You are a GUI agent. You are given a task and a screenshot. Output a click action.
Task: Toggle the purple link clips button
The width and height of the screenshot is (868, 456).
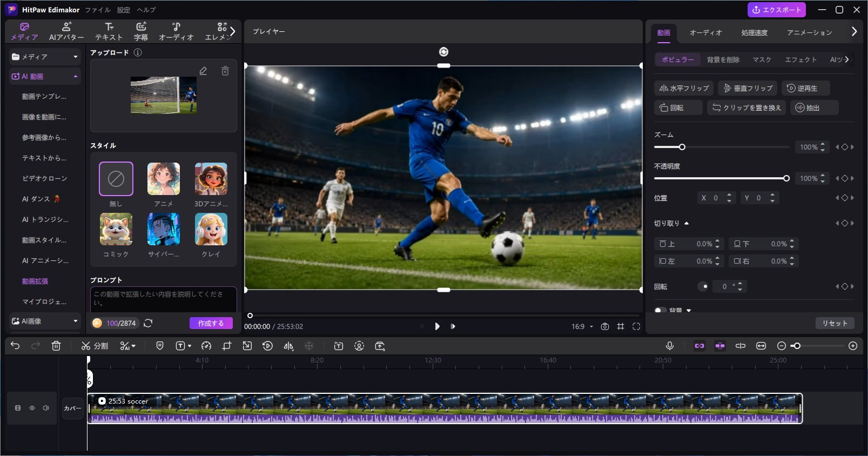[x=699, y=346]
